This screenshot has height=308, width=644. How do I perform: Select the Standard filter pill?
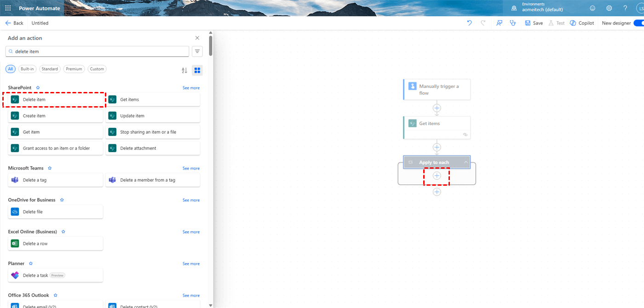click(50, 69)
